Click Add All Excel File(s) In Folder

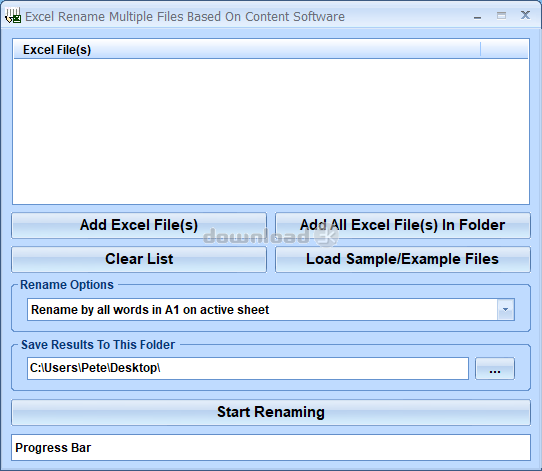point(403,225)
